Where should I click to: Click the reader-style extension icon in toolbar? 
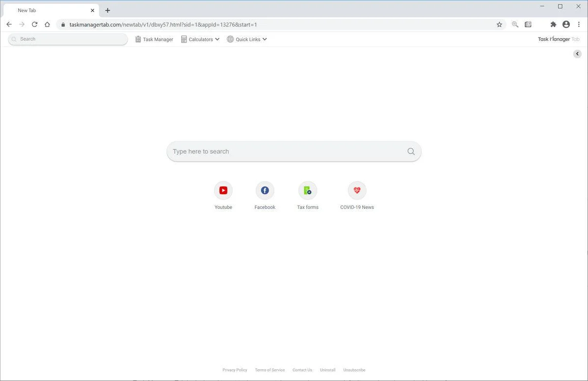coord(528,25)
